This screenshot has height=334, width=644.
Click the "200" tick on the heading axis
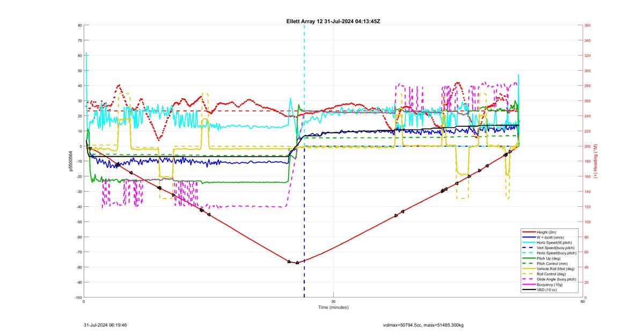588,146
